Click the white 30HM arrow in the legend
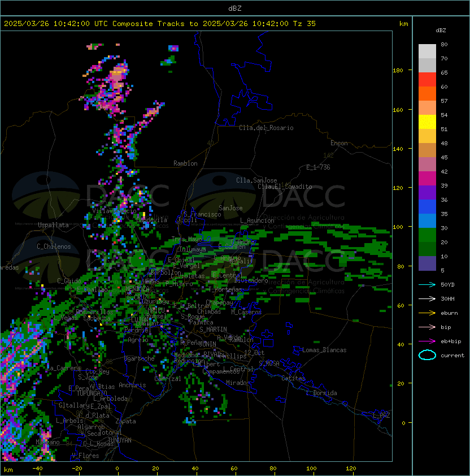470x476 pixels. 427,299
